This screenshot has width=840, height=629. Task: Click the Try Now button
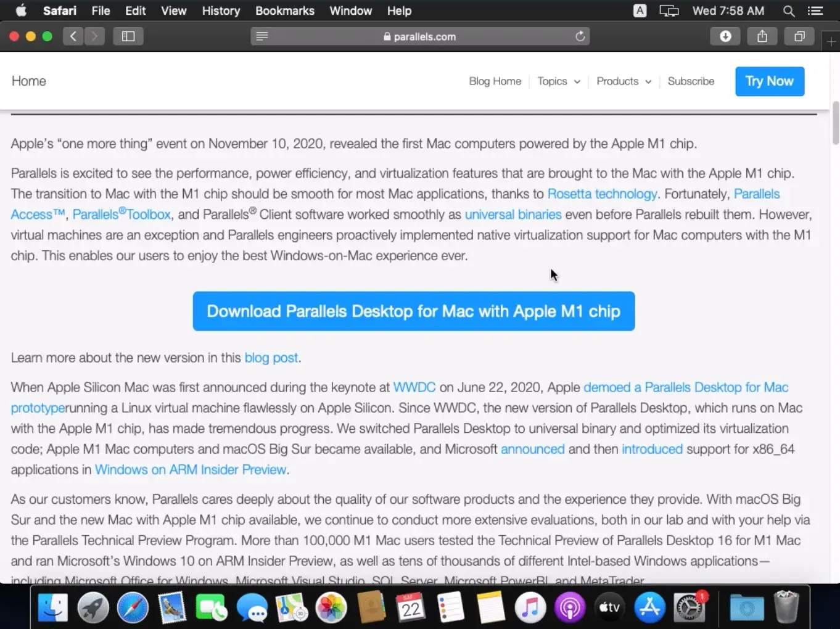(770, 81)
